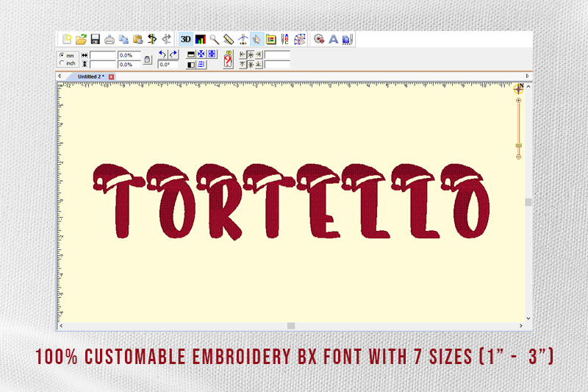Rotate left with blue arrow
The height and width of the screenshot is (392, 588).
[162, 54]
